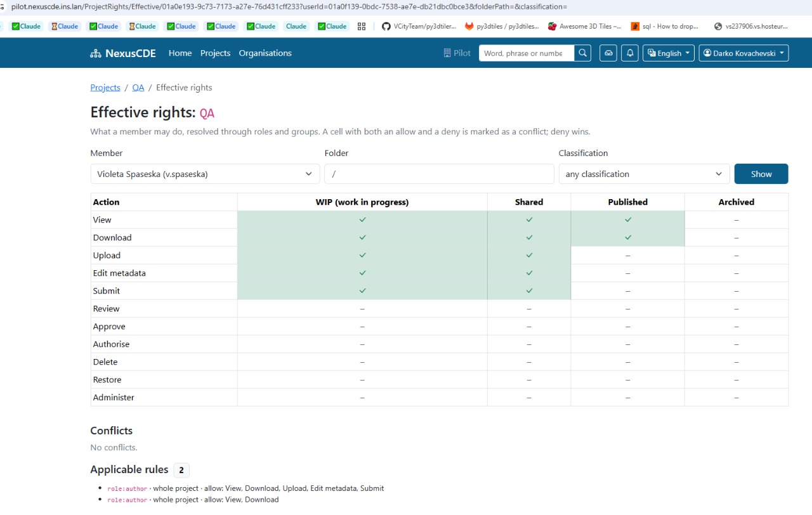812x515 pixels.
Task: Click the magnifier search button
Action: 582,53
